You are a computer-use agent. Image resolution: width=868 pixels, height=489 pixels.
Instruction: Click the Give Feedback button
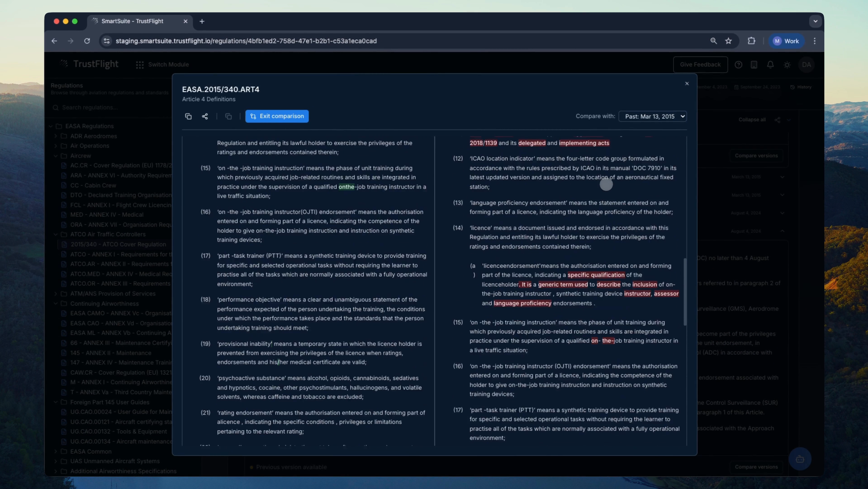pos(700,65)
